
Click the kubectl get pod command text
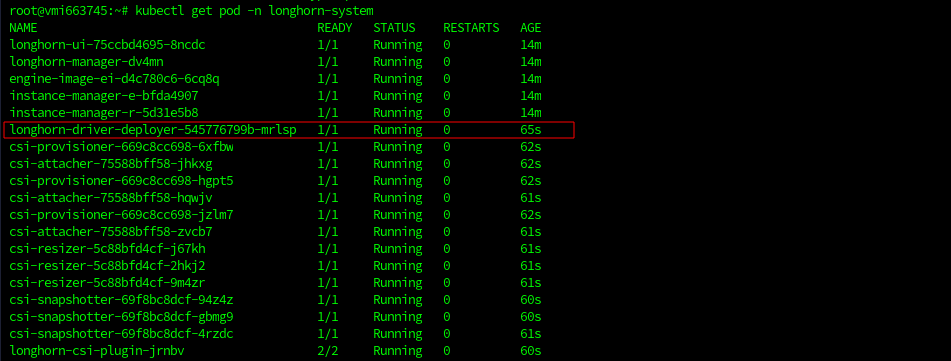[x=254, y=11]
